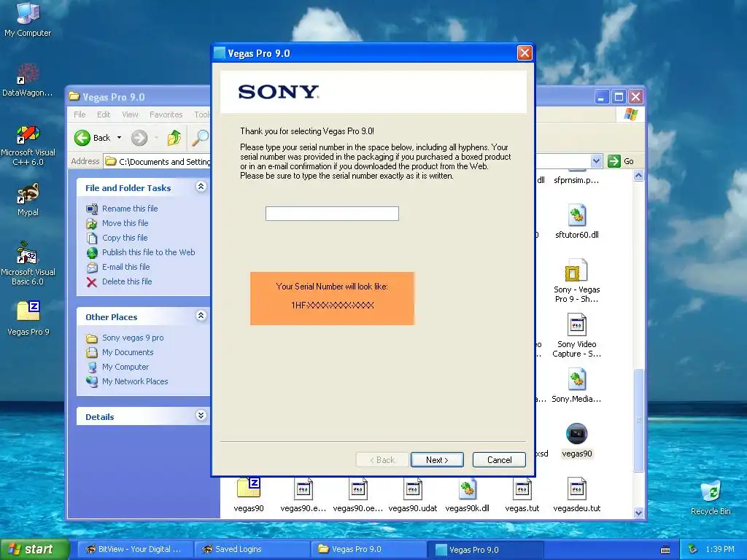Select the vegas90.e... config file
This screenshot has width=747, height=560.
coord(303,495)
